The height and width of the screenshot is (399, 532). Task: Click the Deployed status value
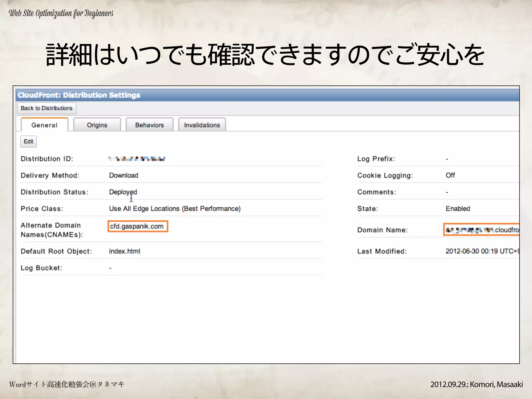coord(123,192)
